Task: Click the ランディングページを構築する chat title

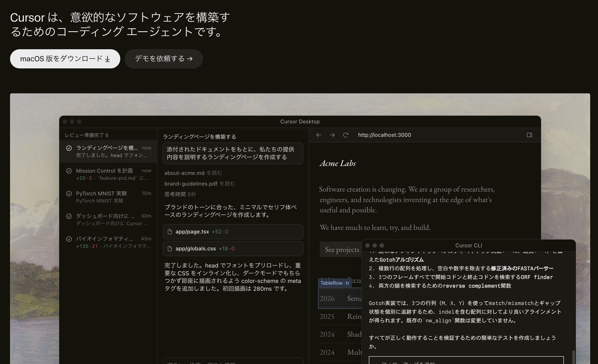Action: pyautogui.click(x=199, y=137)
